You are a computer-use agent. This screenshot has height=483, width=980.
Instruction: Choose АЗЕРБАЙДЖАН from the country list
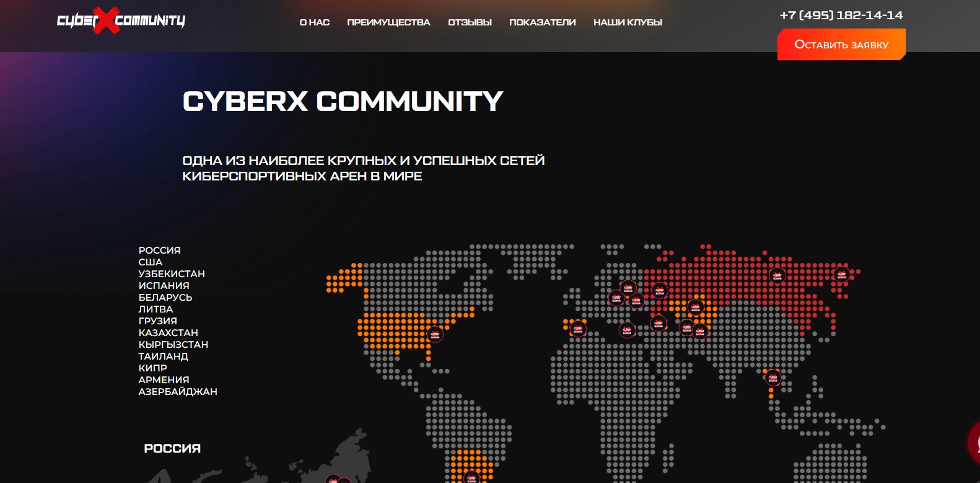(178, 392)
